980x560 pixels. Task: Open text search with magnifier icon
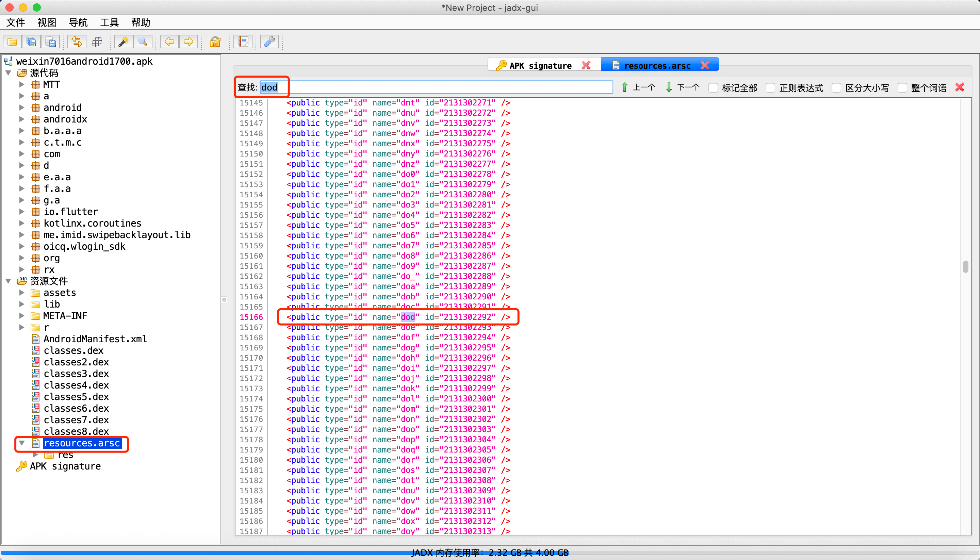pos(143,42)
